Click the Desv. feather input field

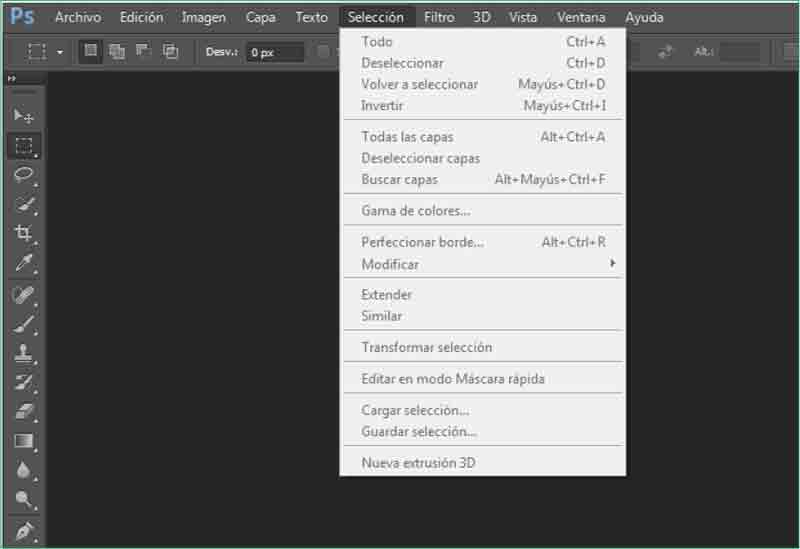275,52
